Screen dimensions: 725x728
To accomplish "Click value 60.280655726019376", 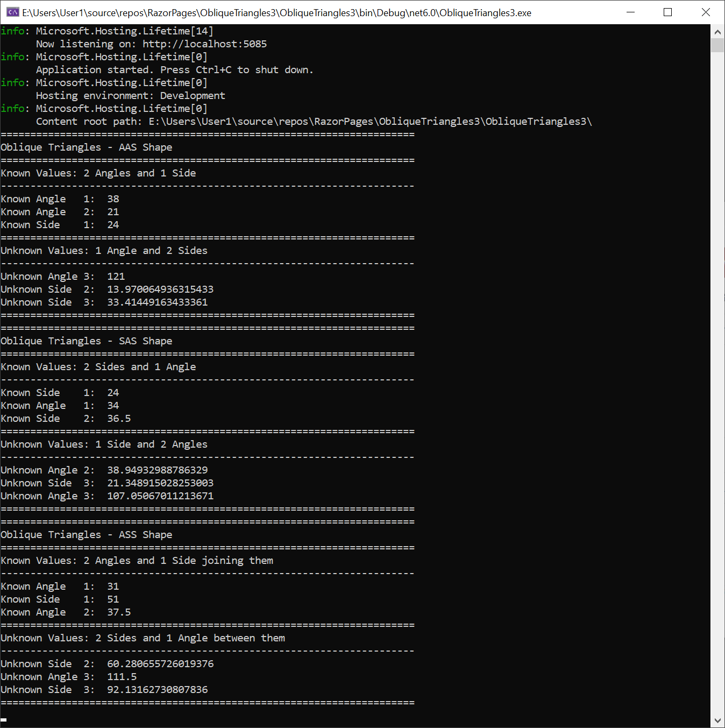I will pos(160,664).
